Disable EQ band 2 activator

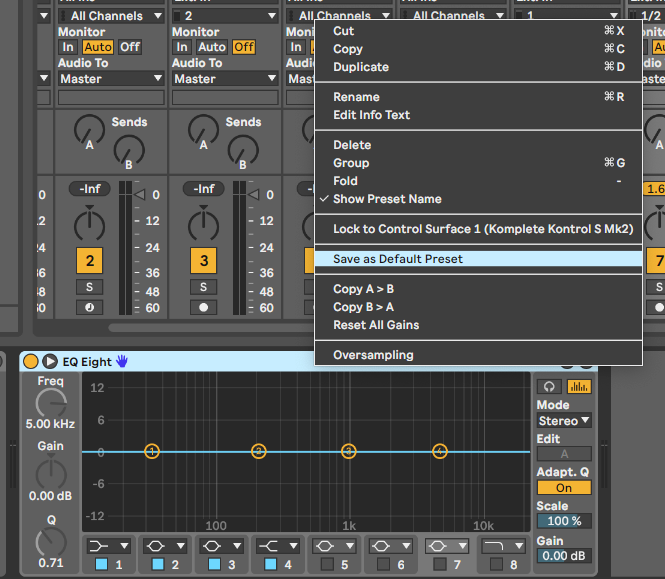[x=158, y=564]
